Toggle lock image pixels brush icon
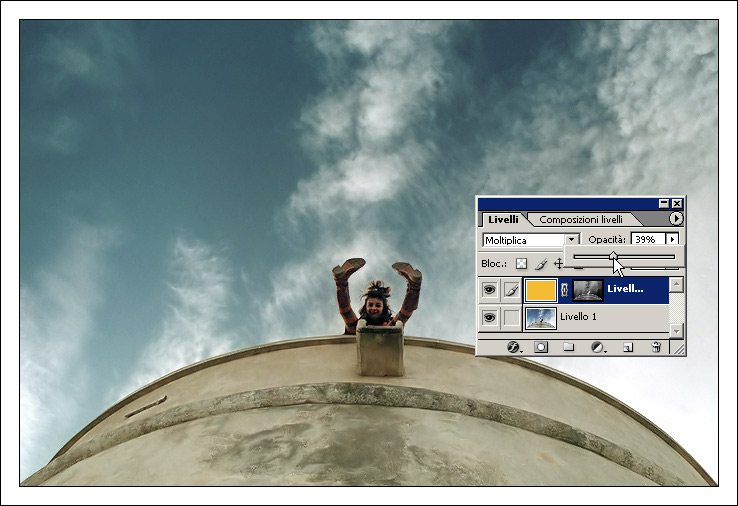Screen dimensions: 738x506 click(x=541, y=264)
